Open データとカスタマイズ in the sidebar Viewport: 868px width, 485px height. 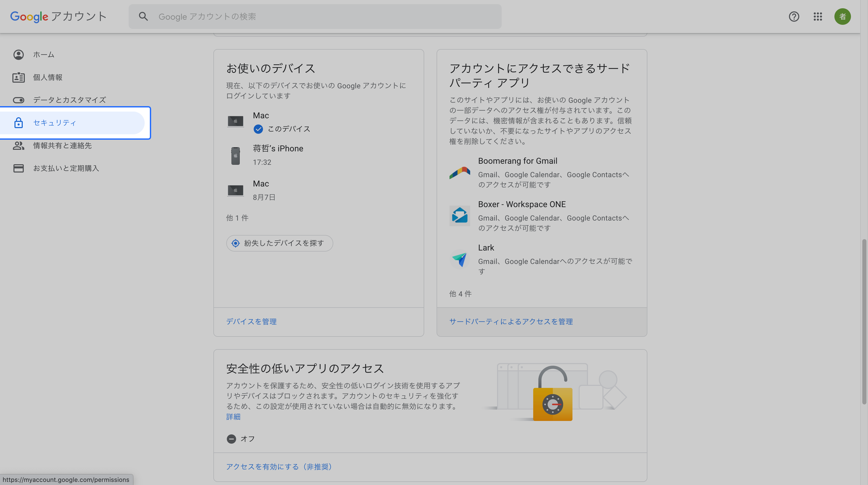tap(69, 100)
